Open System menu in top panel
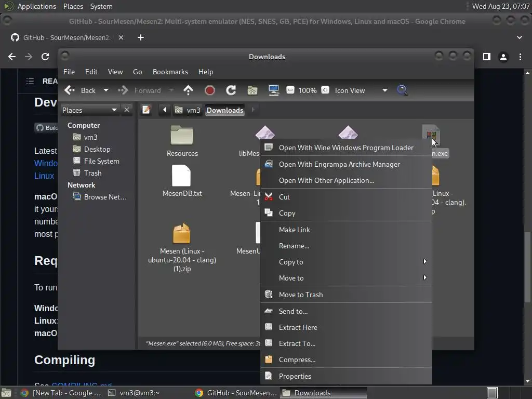 (101, 6)
